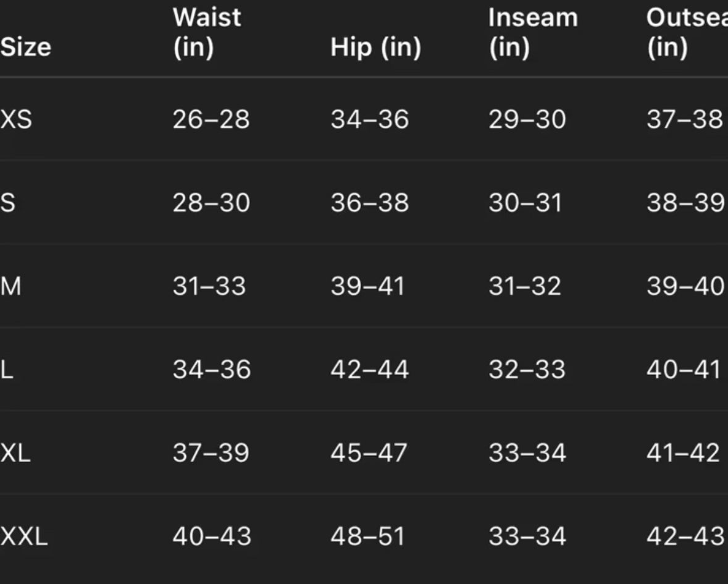Select outseam 38–39 for size S
This screenshot has height=584, width=728.
(685, 203)
